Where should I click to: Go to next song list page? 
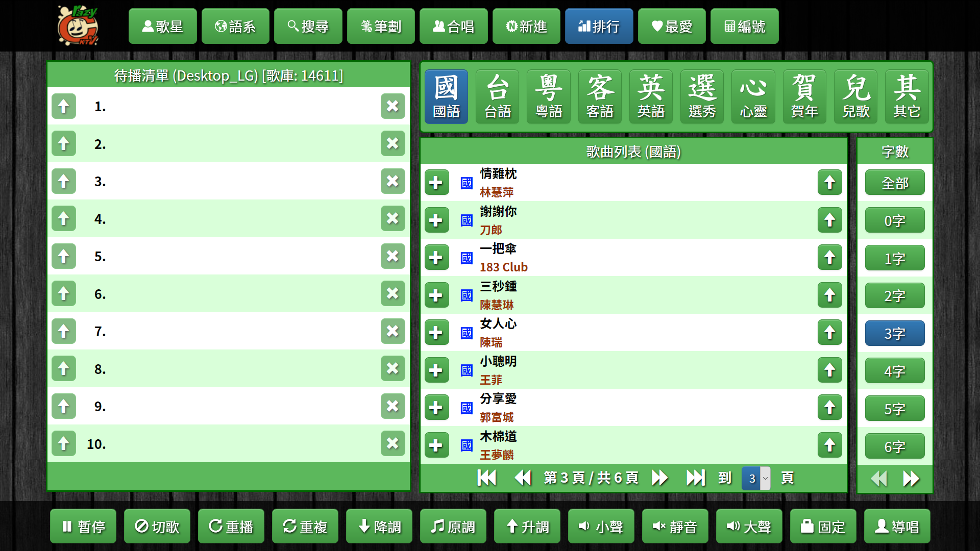(x=659, y=478)
